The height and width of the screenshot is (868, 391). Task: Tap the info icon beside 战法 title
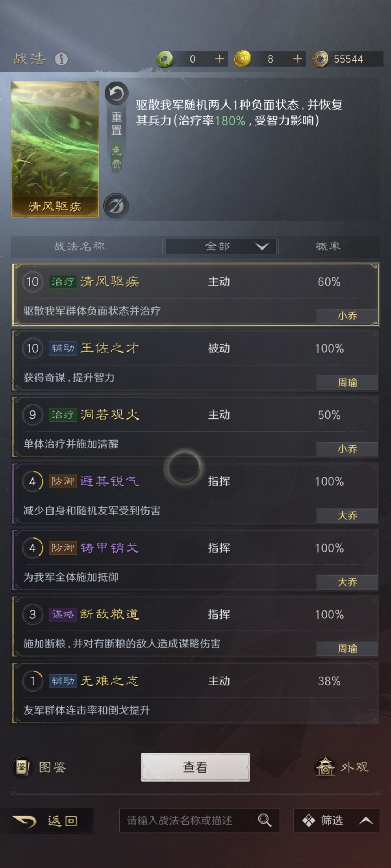(x=61, y=59)
